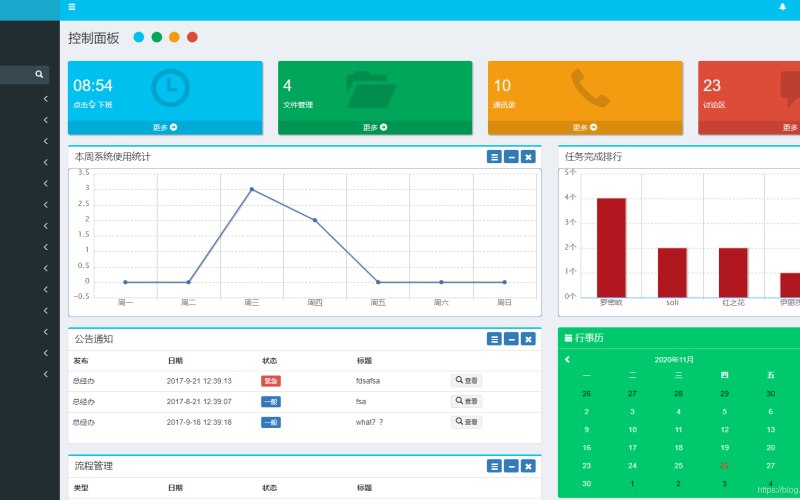Click the open folder icon on the green card
The height and width of the screenshot is (500, 800).
coord(371,89)
